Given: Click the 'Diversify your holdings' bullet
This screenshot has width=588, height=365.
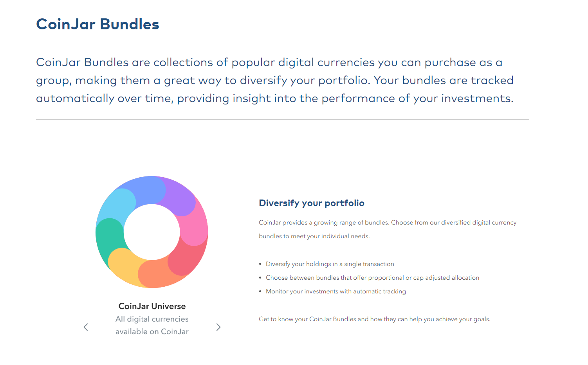Looking at the screenshot, I should point(330,264).
